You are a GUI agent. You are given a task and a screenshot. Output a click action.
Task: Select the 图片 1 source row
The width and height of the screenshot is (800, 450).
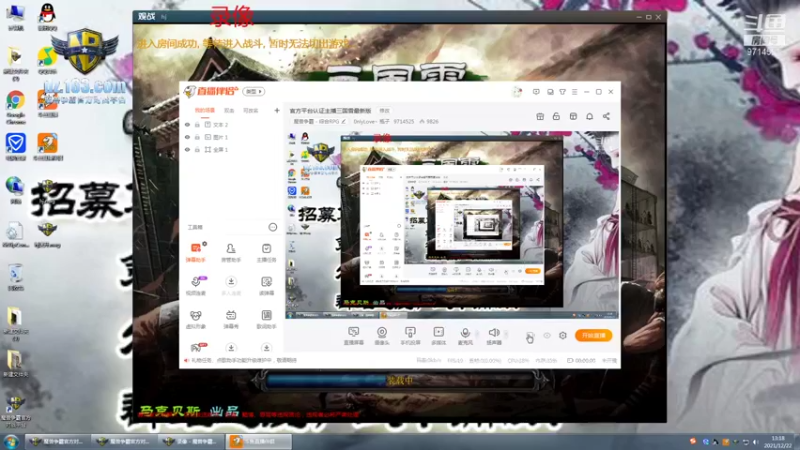click(232, 137)
